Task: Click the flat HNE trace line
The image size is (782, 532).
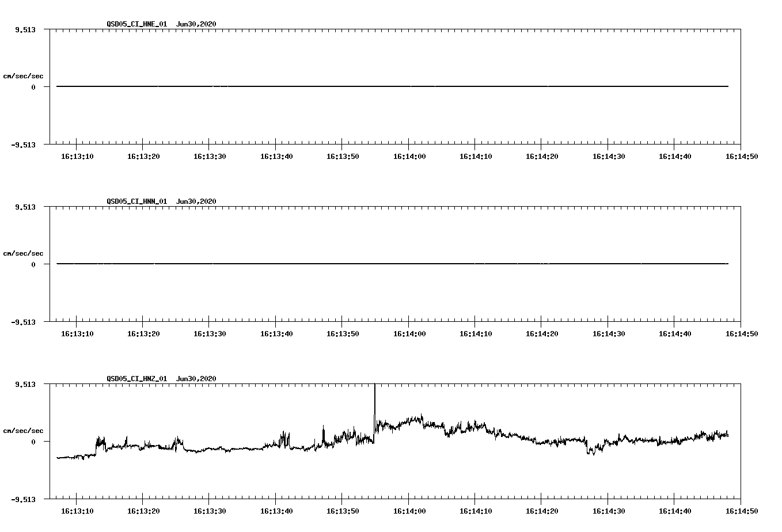Action: coord(392,86)
